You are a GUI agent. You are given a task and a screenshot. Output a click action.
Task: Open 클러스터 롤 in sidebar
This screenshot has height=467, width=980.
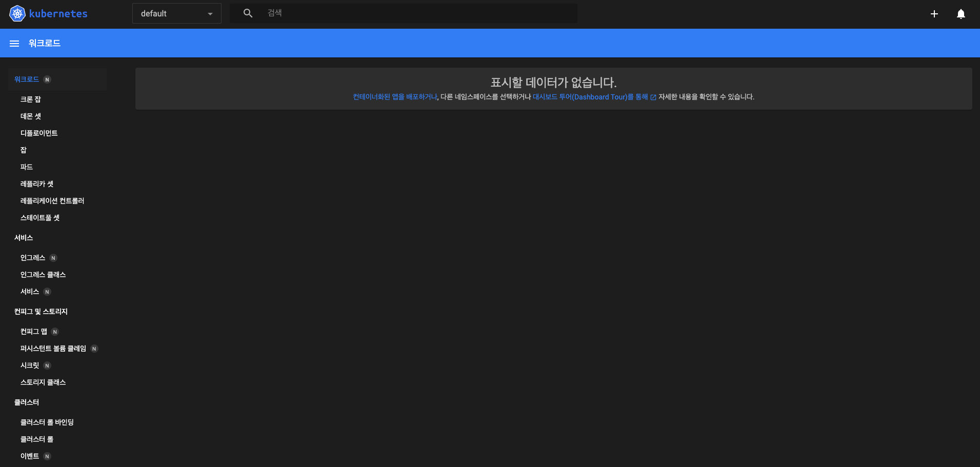[x=37, y=439]
